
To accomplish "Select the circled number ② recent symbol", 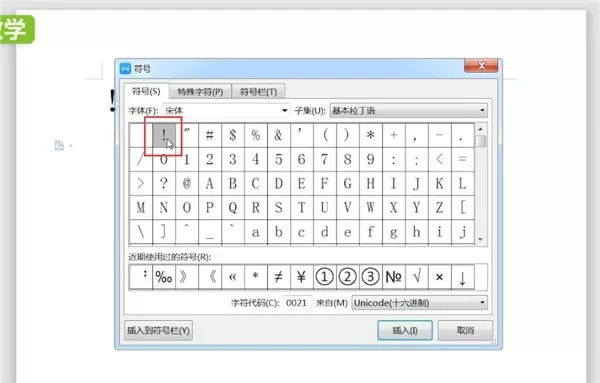I will [x=347, y=277].
